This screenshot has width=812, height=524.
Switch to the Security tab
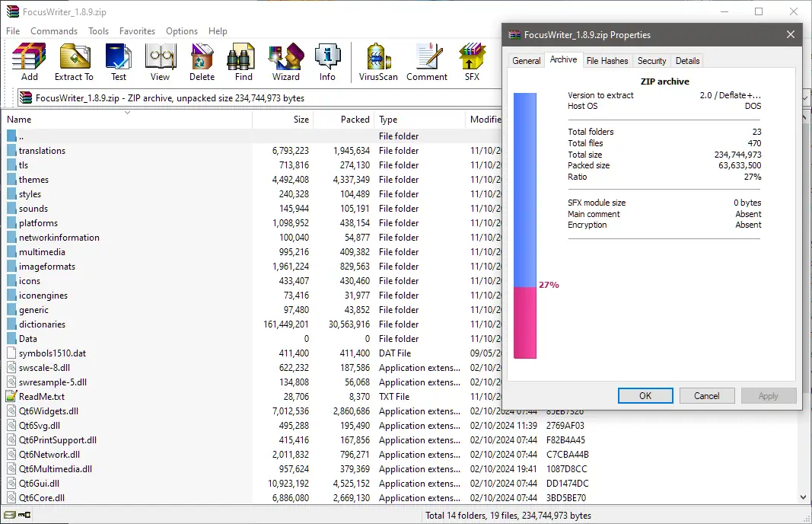pos(651,61)
